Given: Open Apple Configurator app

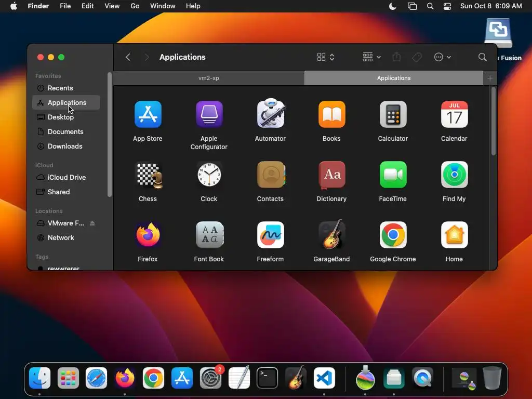Looking at the screenshot, I should [209, 114].
